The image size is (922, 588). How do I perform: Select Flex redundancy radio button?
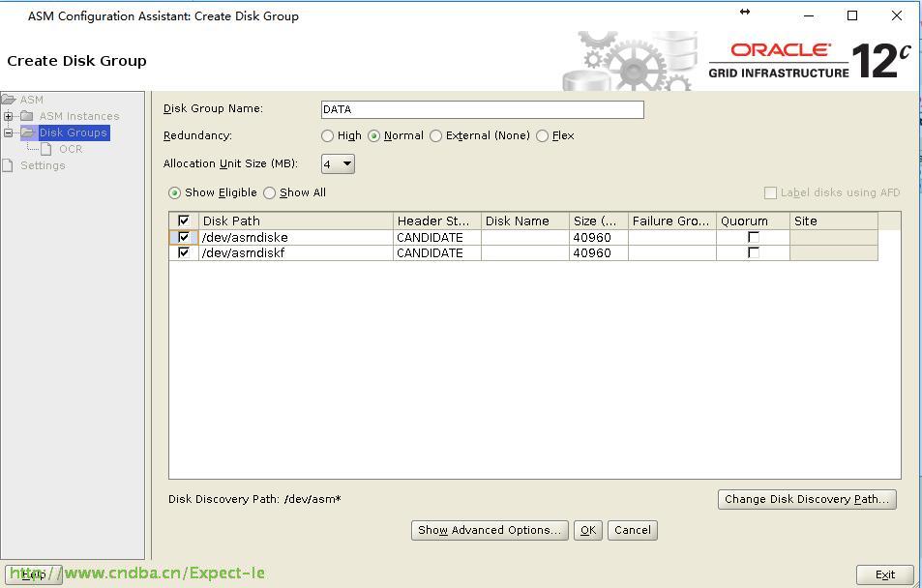(x=542, y=135)
